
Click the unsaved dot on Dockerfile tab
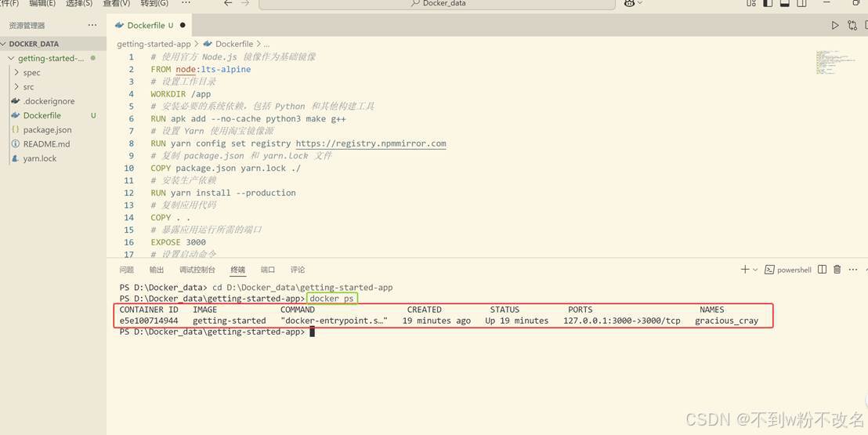coord(183,26)
